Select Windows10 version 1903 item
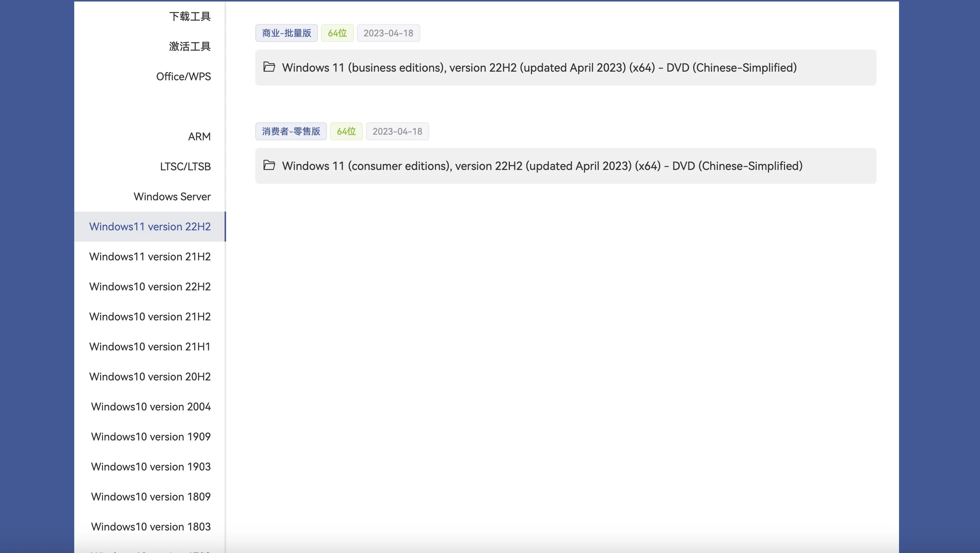Viewport: 980px width, 553px height. 150,467
